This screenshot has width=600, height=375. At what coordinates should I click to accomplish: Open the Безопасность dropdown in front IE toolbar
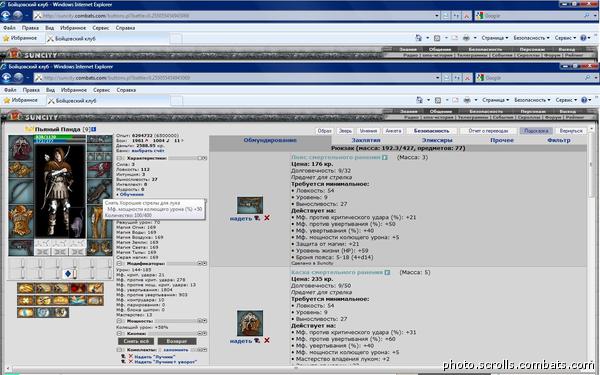click(x=532, y=100)
